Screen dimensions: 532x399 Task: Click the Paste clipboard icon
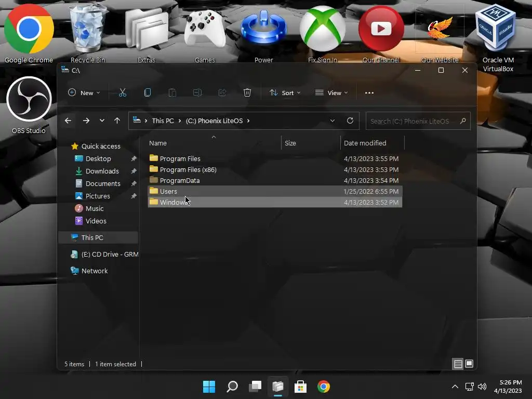pos(172,92)
